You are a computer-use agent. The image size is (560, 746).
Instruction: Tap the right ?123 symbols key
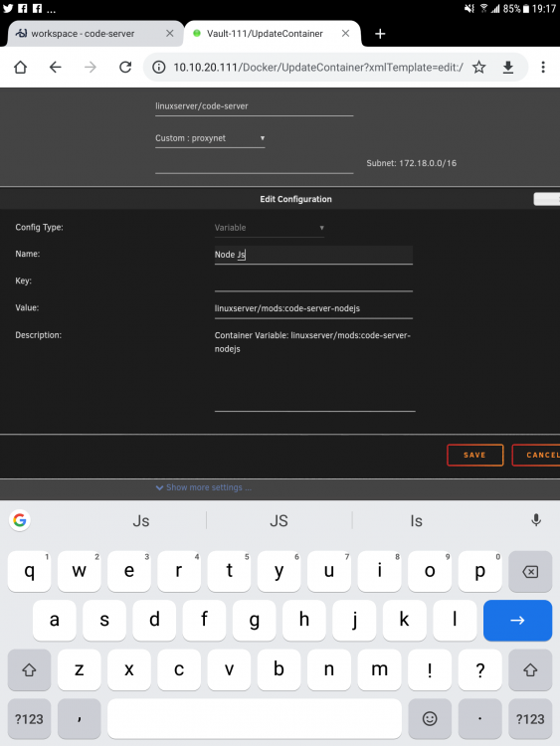tap(530, 719)
